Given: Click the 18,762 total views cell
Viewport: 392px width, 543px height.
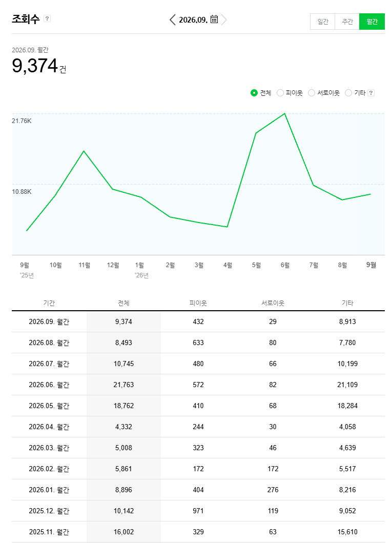Looking at the screenshot, I should point(123,406).
